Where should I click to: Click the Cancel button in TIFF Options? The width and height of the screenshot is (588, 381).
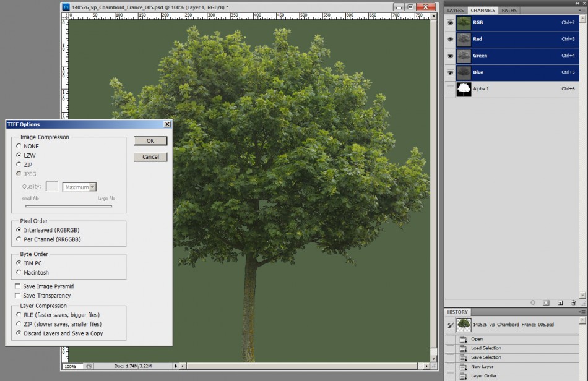150,156
